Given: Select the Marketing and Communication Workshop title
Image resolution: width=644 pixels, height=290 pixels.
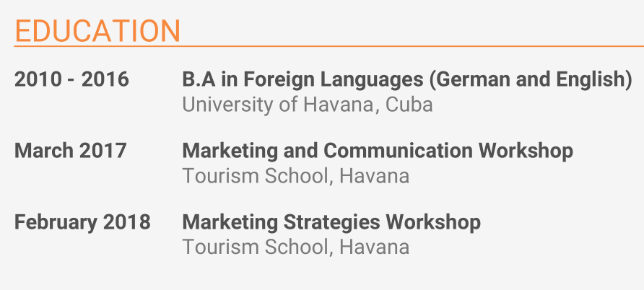Looking at the screenshot, I should click(378, 151).
